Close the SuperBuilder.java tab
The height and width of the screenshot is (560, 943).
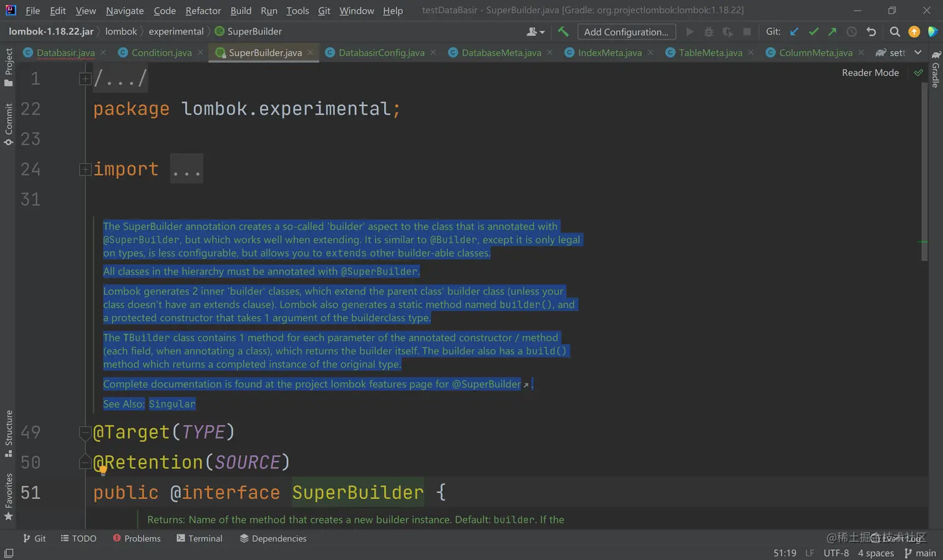coord(310,53)
